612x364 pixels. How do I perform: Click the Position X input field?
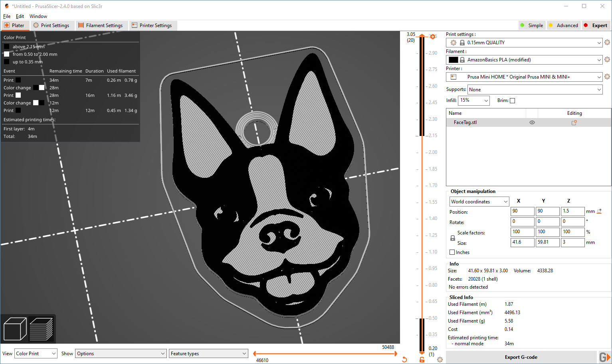tap(522, 211)
